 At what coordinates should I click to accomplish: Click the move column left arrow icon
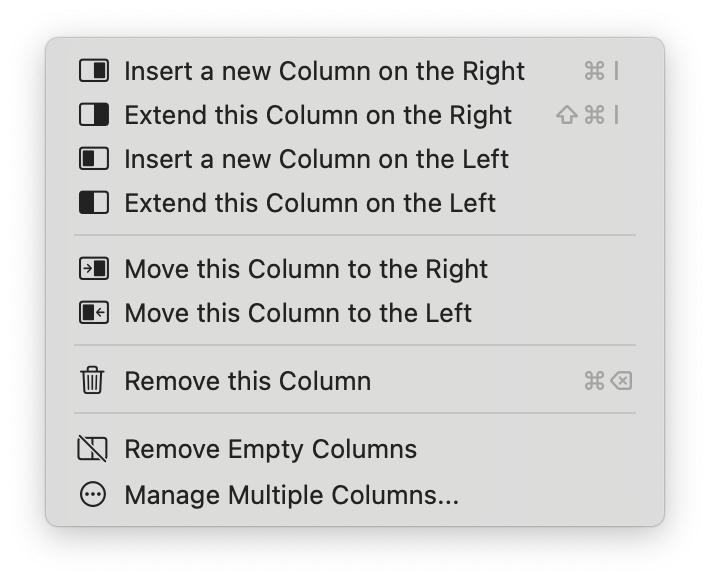[94, 312]
